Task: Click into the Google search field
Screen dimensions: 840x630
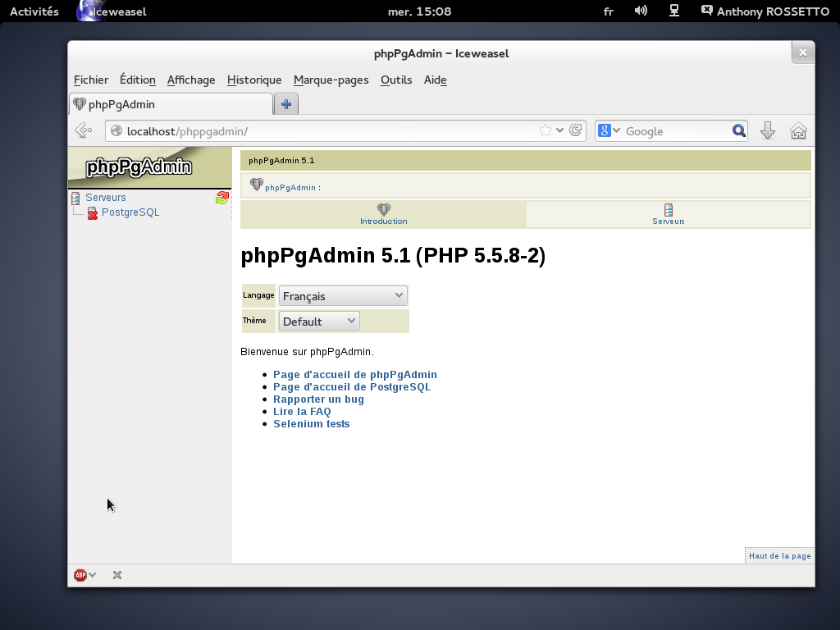Action: coord(675,131)
